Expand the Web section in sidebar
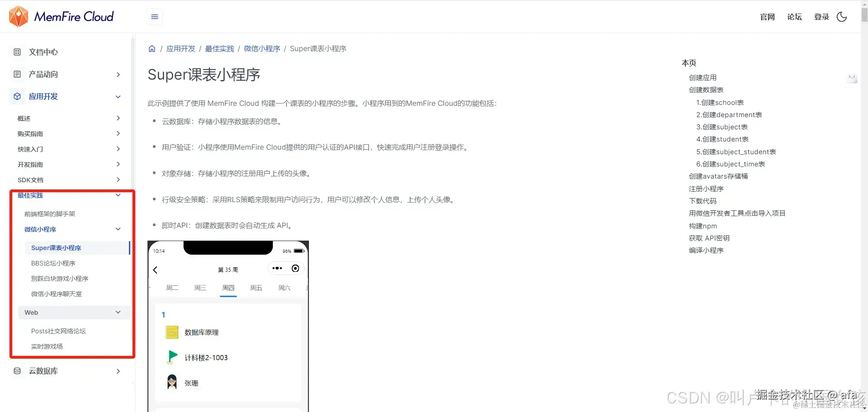 point(118,312)
